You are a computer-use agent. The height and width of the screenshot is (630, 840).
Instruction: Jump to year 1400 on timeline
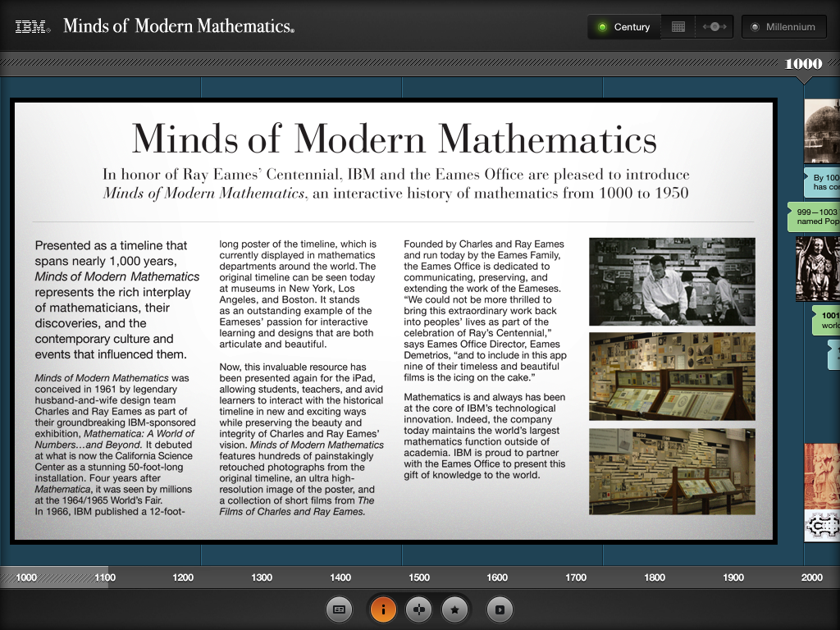pos(340,577)
